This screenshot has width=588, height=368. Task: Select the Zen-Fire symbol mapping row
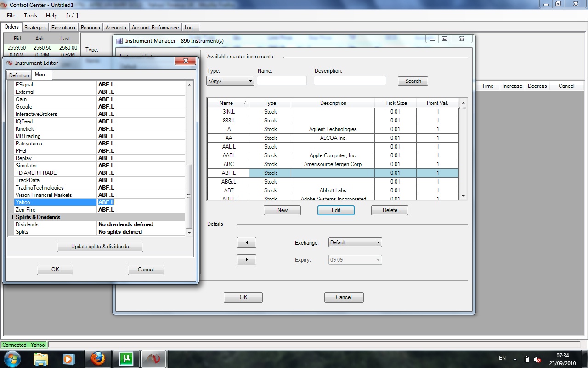[x=100, y=210]
